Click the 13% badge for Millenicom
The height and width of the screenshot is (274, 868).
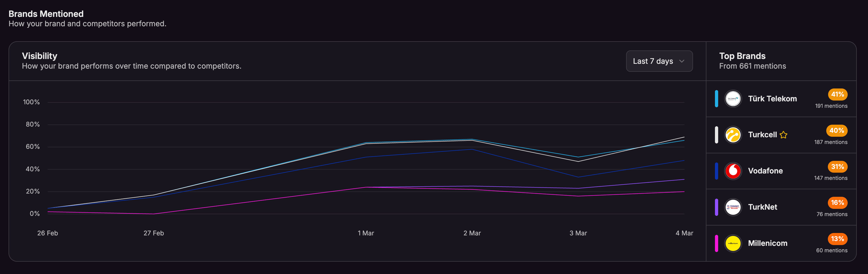coord(837,239)
